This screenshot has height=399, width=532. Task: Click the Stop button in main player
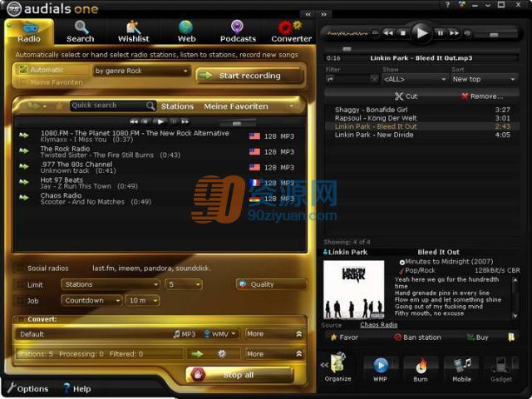[x=402, y=33]
